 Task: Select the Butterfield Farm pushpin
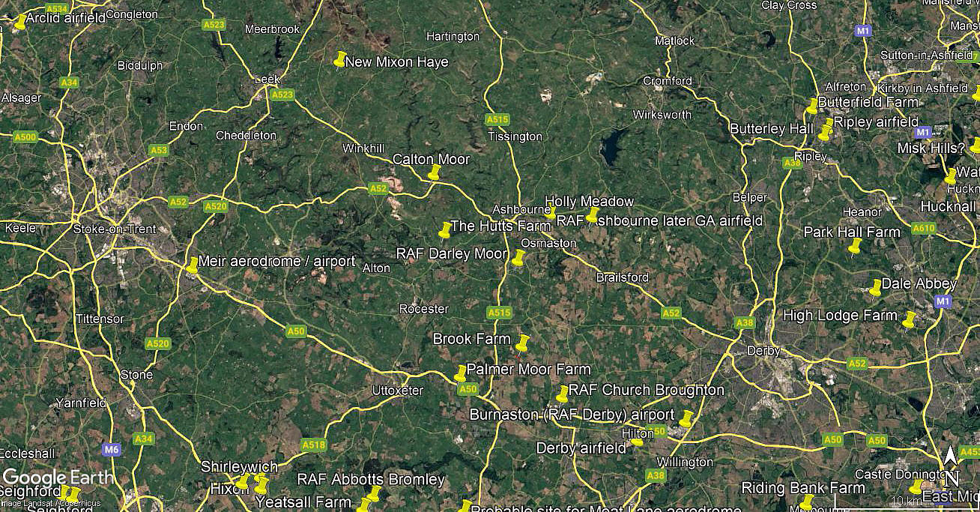(x=812, y=106)
